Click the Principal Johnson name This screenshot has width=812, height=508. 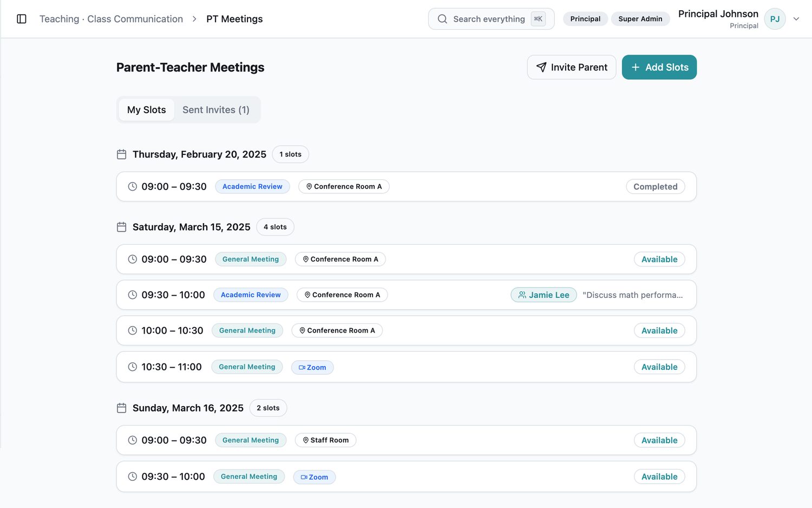pyautogui.click(x=718, y=14)
